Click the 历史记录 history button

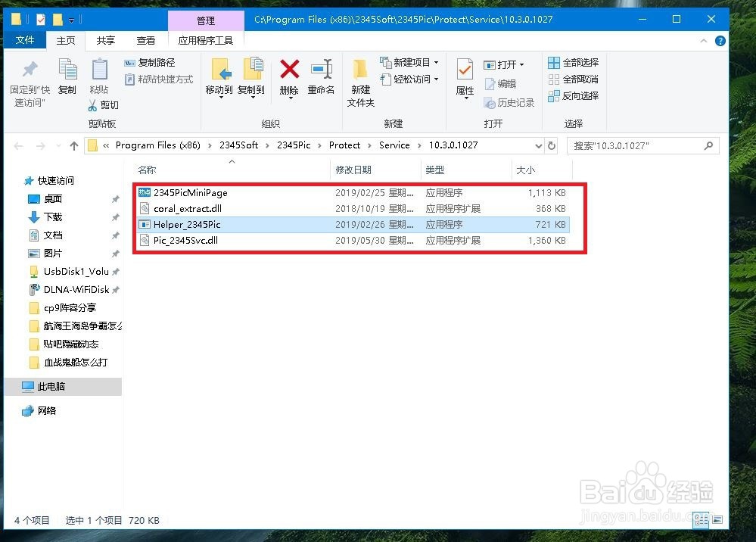click(509, 103)
